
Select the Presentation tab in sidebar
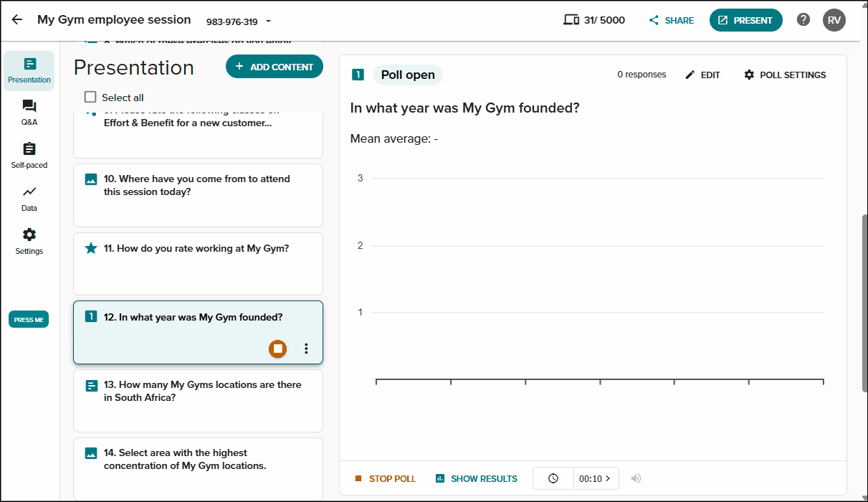point(29,71)
